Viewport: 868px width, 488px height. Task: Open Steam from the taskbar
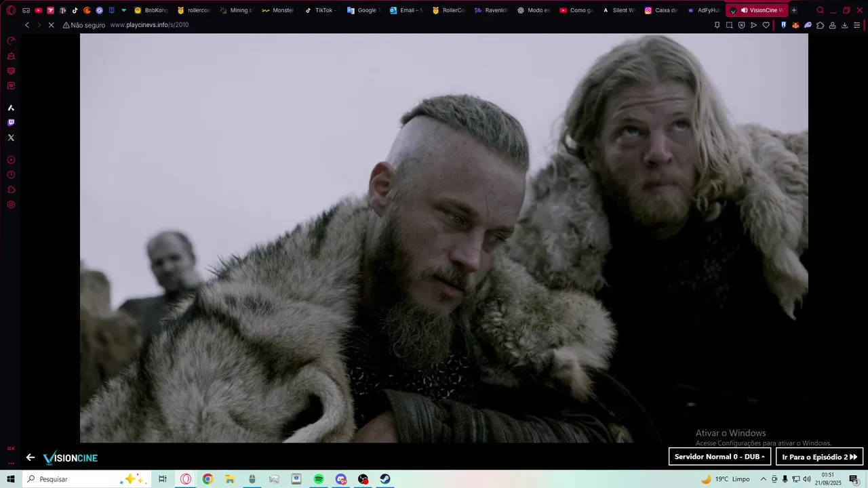(384, 479)
